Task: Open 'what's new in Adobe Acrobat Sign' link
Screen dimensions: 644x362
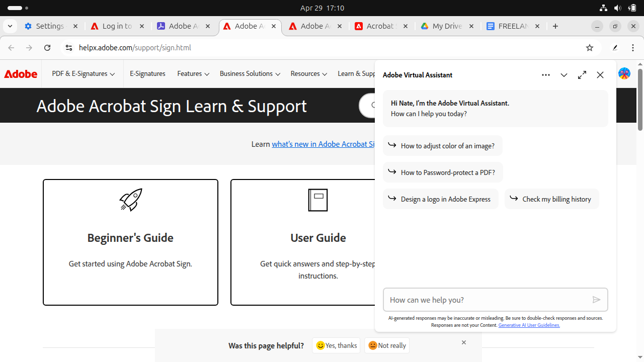Action: coord(324,144)
